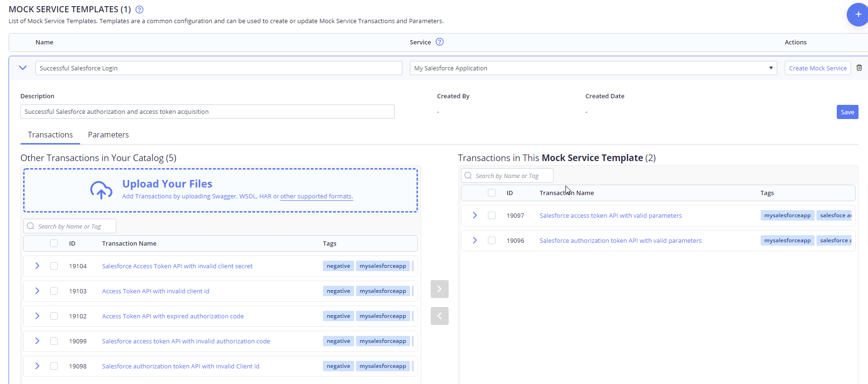Image resolution: width=868 pixels, height=384 pixels.
Task: Select all catalog transactions checkbox
Action: (54, 243)
